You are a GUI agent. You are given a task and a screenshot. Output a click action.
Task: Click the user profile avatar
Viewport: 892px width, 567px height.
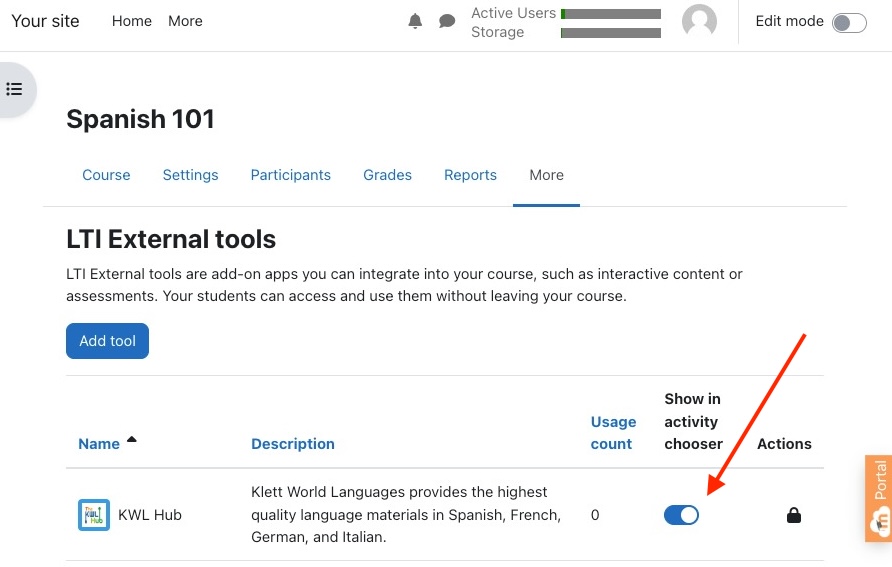pyautogui.click(x=699, y=21)
